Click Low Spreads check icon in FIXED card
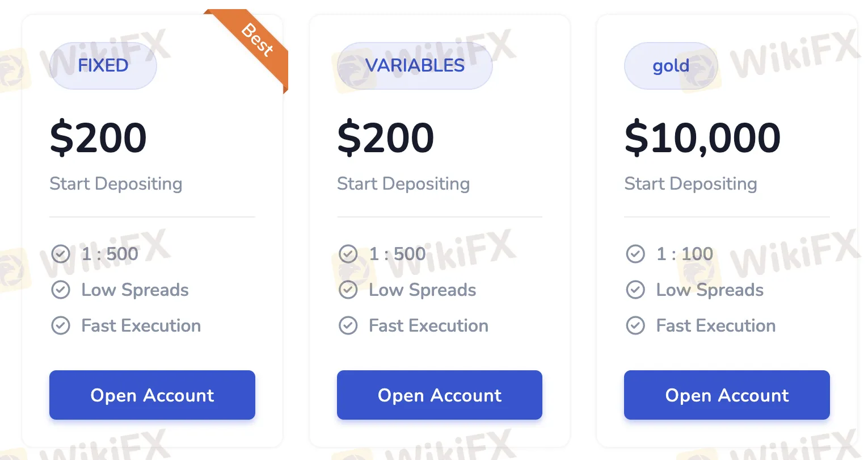 [61, 290]
